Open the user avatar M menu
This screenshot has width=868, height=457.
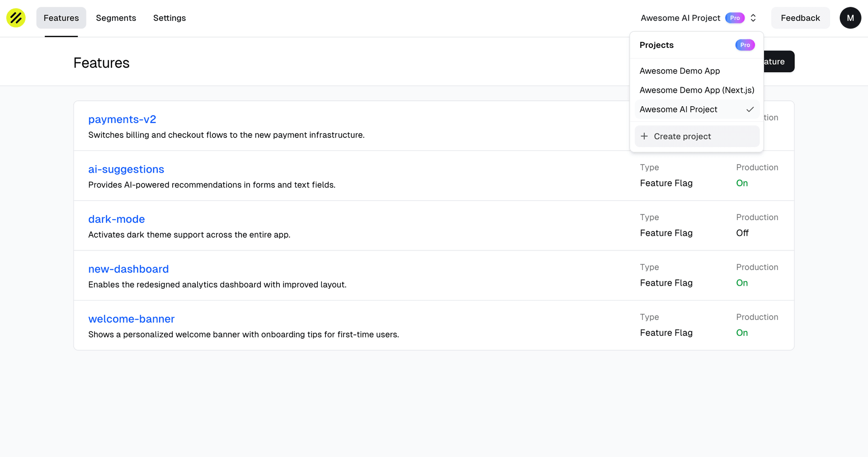[x=850, y=18]
